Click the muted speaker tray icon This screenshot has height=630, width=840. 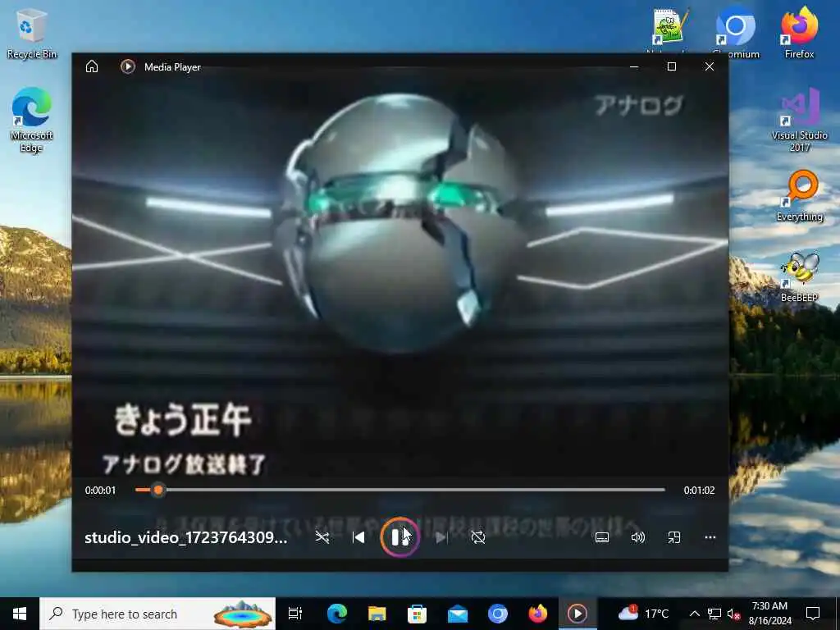(x=733, y=614)
